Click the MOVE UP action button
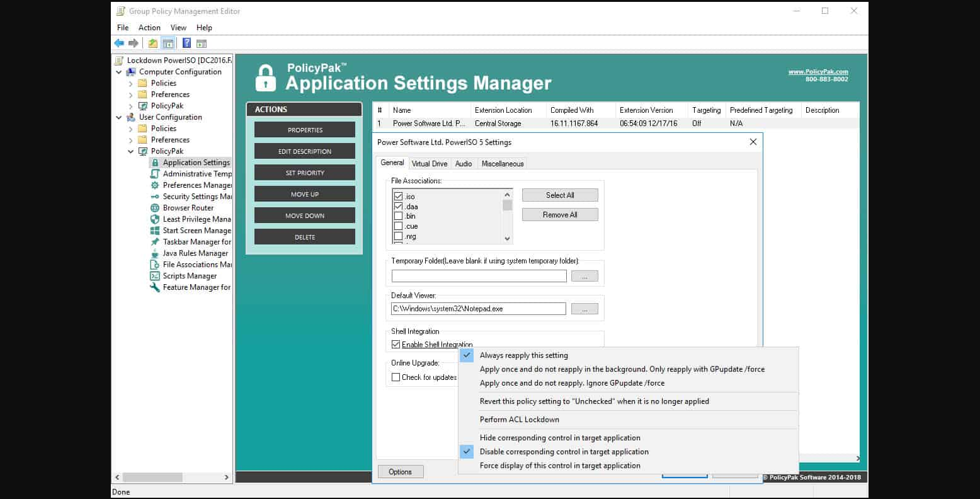 pos(305,194)
